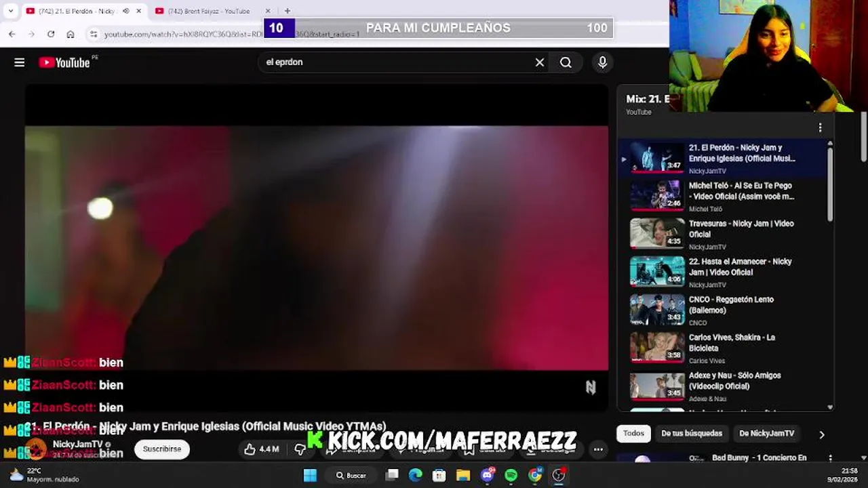The width and height of the screenshot is (868, 488).
Task: Select the Todos filter chip
Action: coord(633,433)
